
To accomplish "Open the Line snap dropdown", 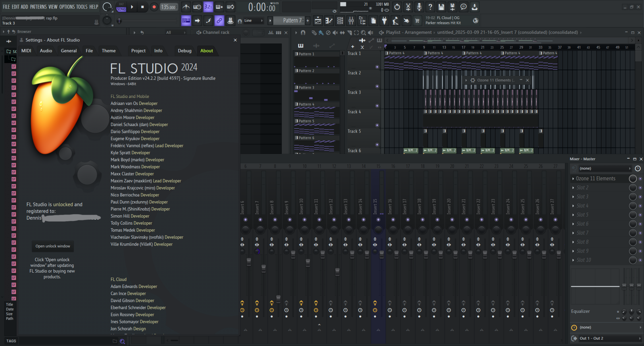I will point(254,20).
